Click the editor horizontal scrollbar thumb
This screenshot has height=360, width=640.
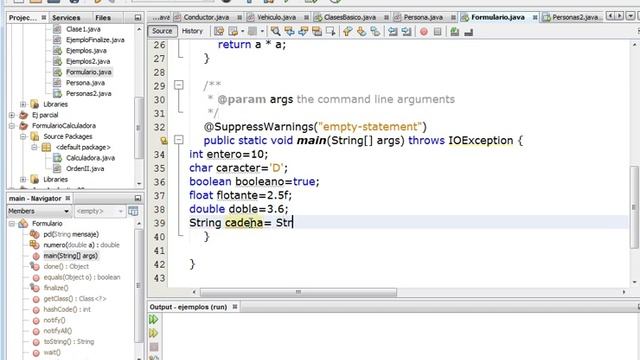298,292
